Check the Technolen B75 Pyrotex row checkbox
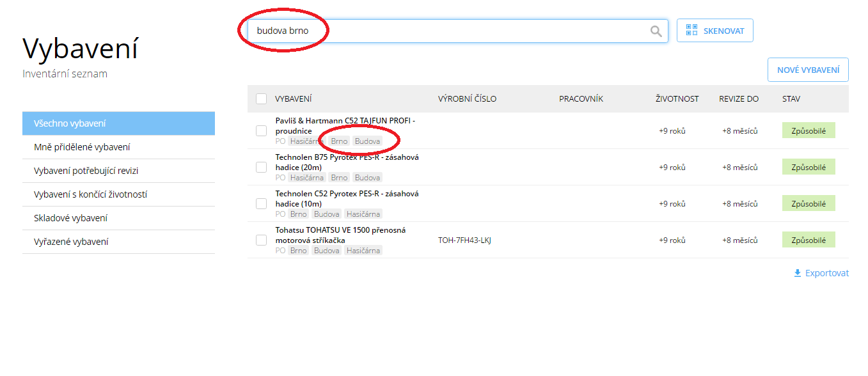The height and width of the screenshot is (376, 868). tap(261, 167)
